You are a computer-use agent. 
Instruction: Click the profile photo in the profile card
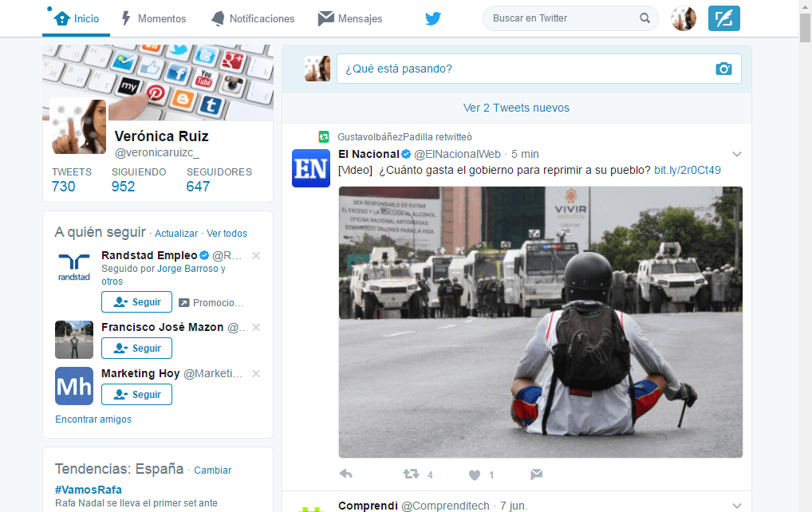click(79, 126)
